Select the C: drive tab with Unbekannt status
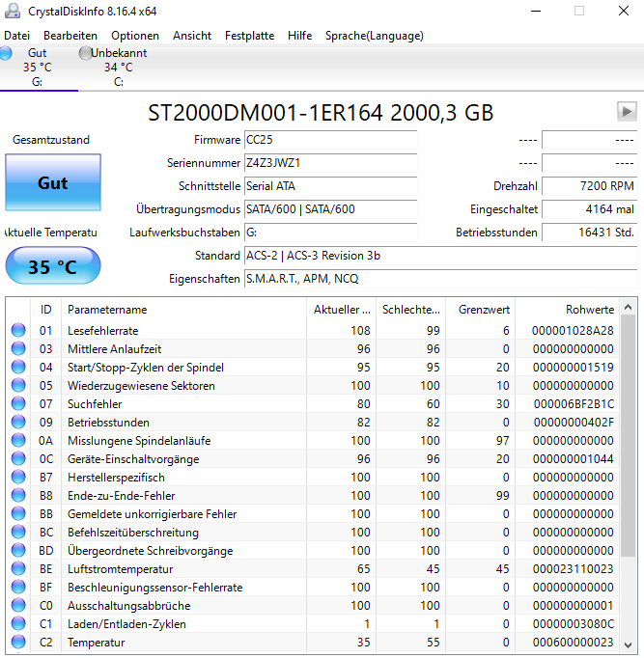The image size is (644, 658). pyautogui.click(x=118, y=68)
